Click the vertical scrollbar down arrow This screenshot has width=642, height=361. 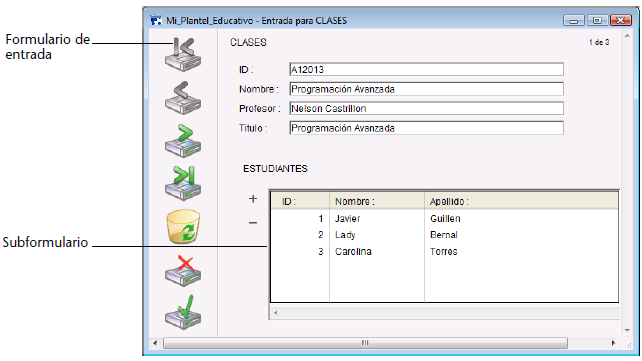click(x=627, y=330)
